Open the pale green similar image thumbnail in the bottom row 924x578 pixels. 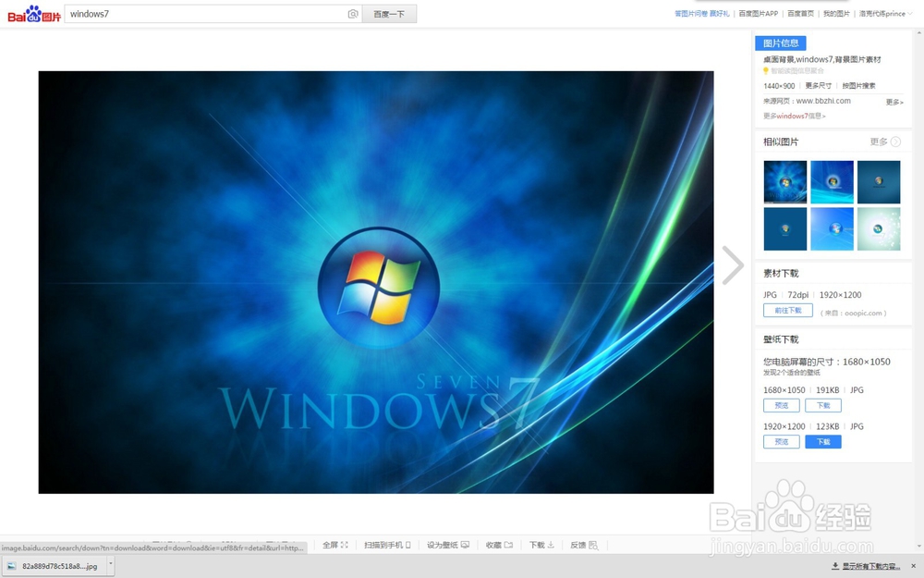(879, 228)
